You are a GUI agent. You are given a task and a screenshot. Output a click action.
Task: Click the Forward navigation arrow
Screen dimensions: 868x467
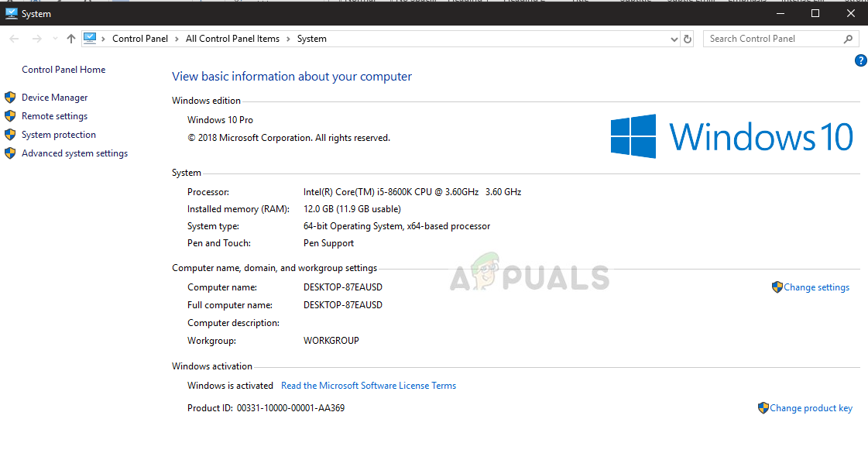[36, 39]
